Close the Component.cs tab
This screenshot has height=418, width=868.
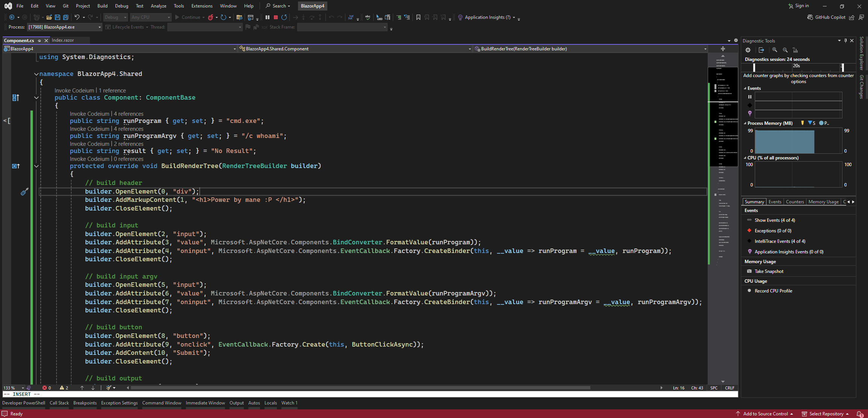tap(46, 41)
